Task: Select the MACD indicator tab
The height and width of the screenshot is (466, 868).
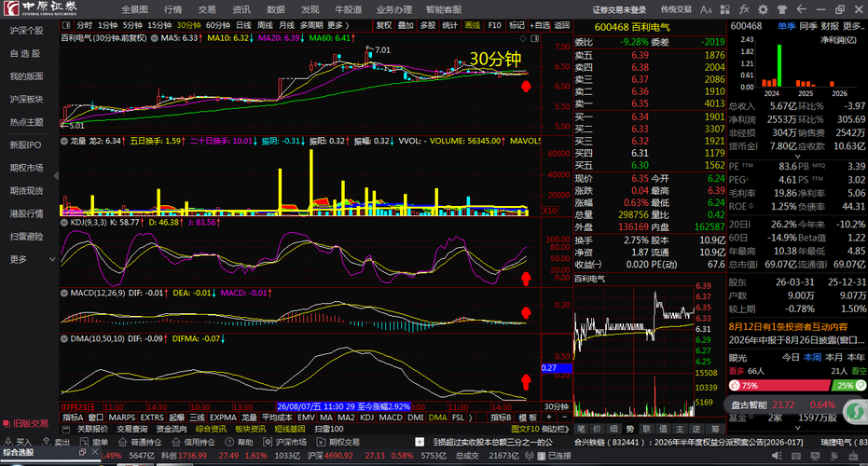Action: [x=391, y=418]
